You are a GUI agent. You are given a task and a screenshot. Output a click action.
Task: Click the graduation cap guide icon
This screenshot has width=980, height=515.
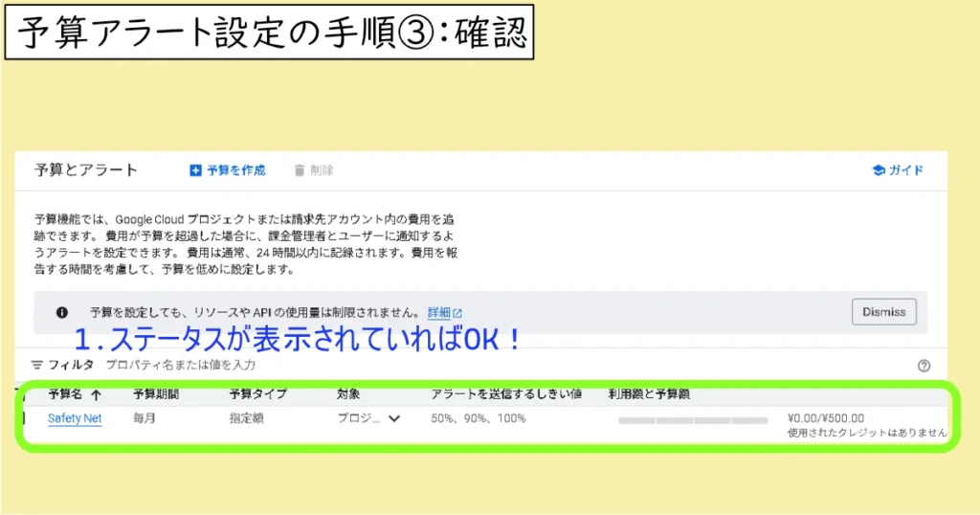[879, 170]
